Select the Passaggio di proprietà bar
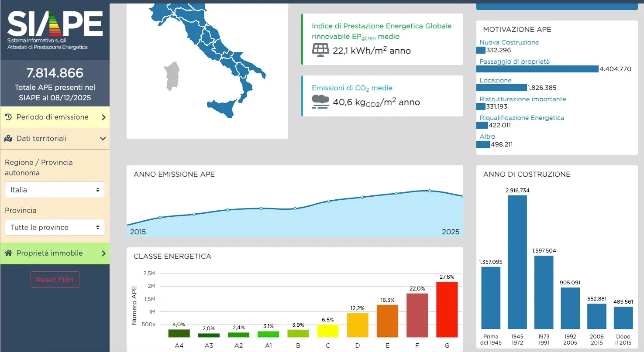The width and height of the screenshot is (644, 352). click(537, 69)
